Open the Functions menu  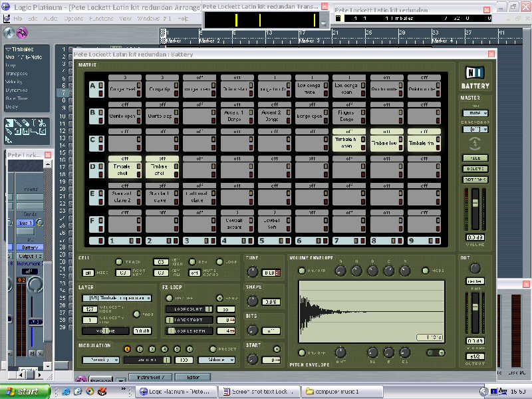tap(100, 19)
